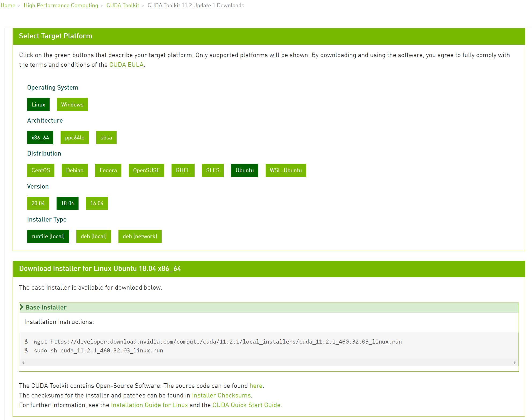Click the code box right scroll arrow
Screen dimensions: 532x420
[x=515, y=363]
